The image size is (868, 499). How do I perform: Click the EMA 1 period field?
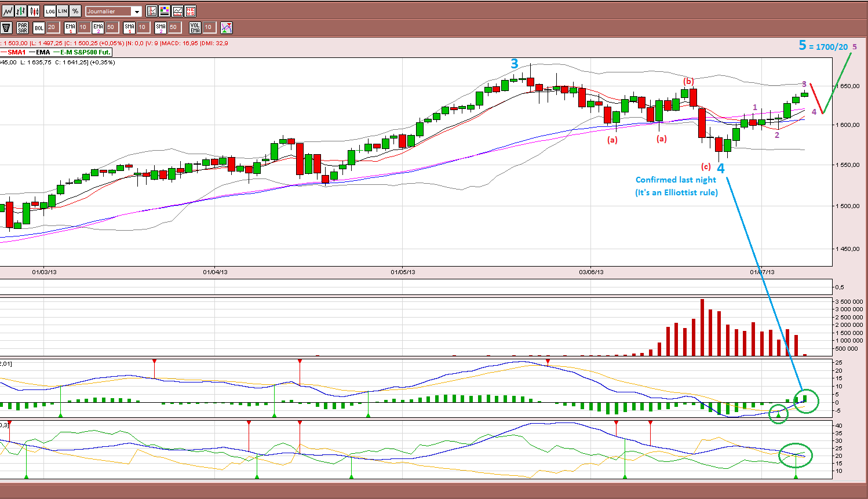(83, 27)
